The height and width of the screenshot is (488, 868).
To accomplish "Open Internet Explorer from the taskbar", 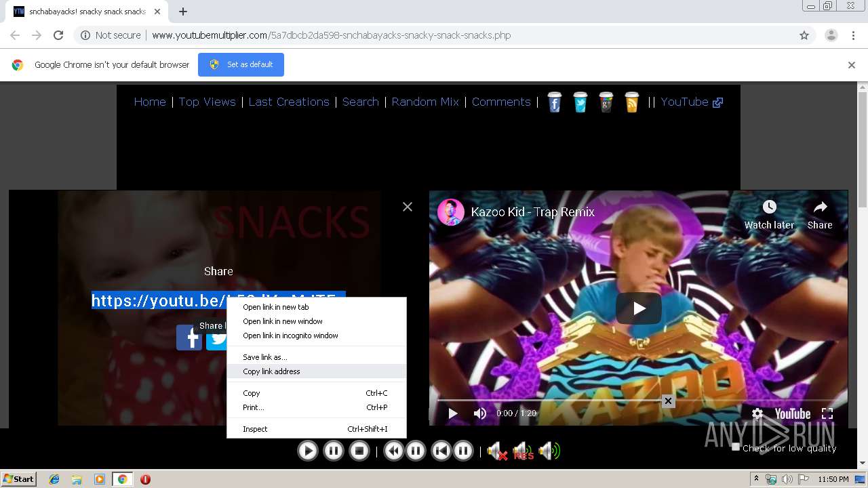I will [54, 479].
